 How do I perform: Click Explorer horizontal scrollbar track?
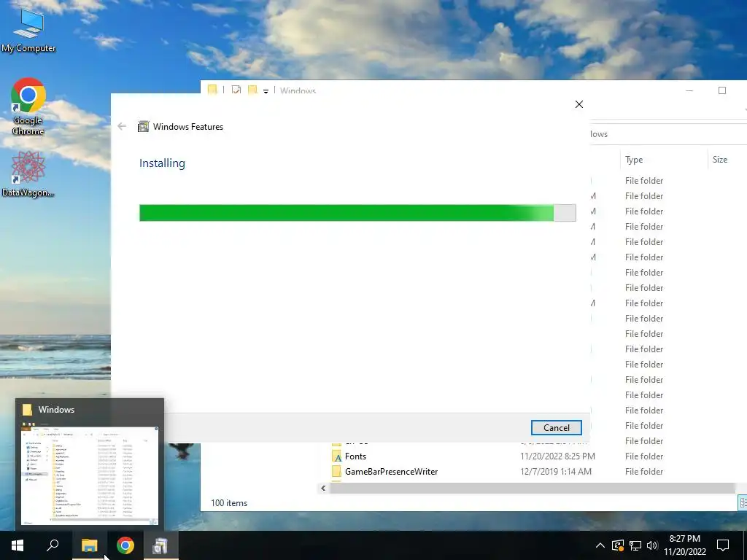click(533, 488)
